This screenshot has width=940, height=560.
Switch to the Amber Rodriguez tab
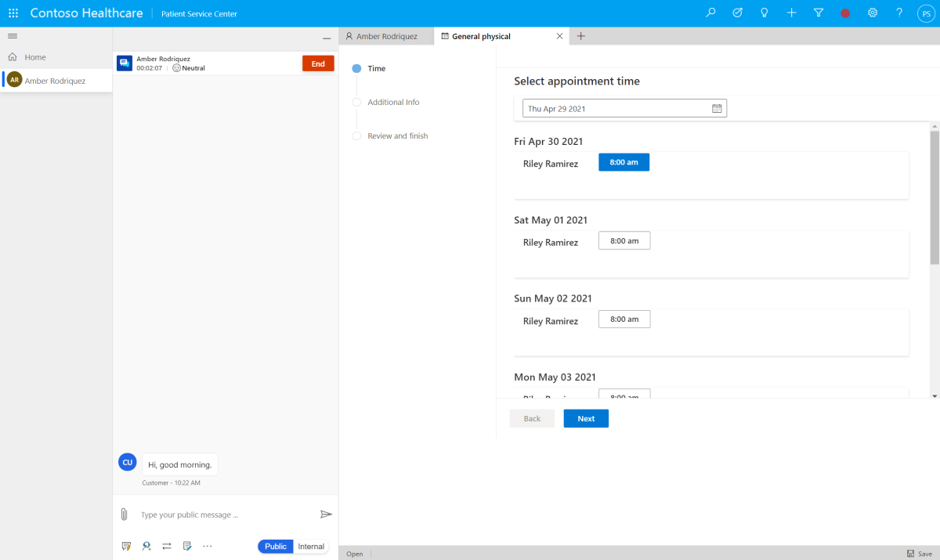coord(386,36)
